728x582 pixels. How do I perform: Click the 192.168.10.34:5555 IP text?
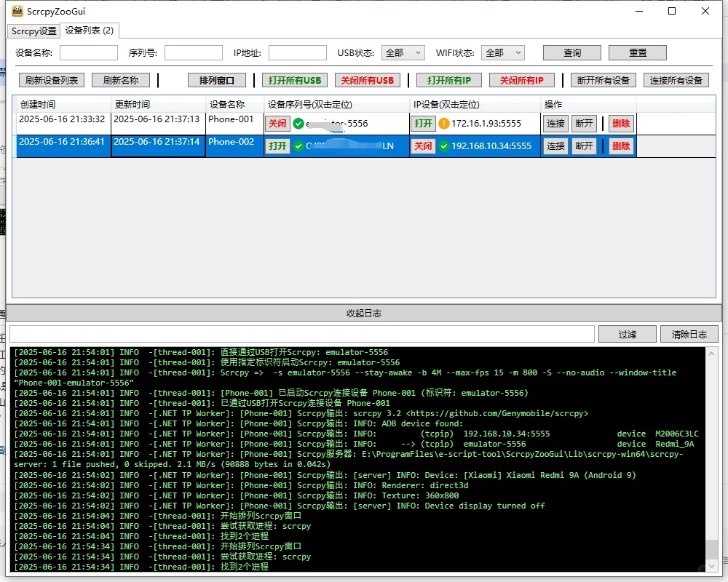click(x=491, y=145)
